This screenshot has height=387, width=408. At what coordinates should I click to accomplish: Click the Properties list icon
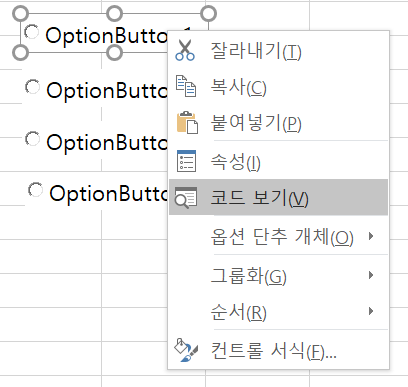coord(186,161)
